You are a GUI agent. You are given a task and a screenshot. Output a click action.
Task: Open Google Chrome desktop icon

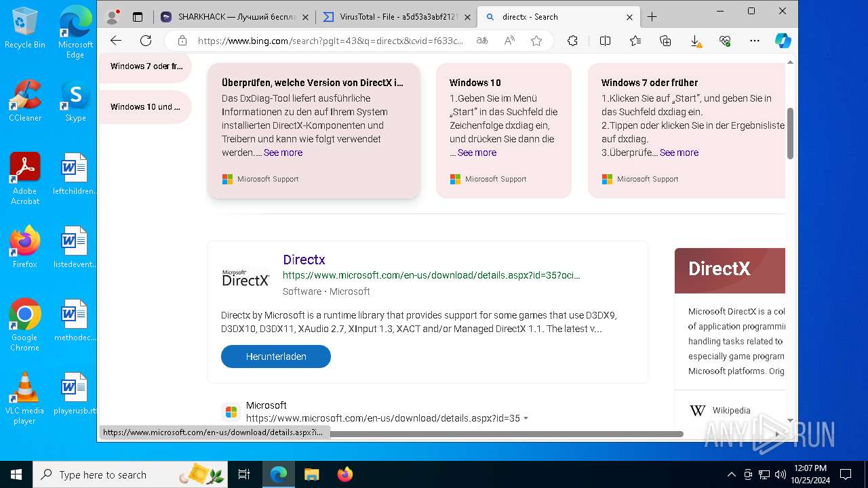click(x=25, y=325)
